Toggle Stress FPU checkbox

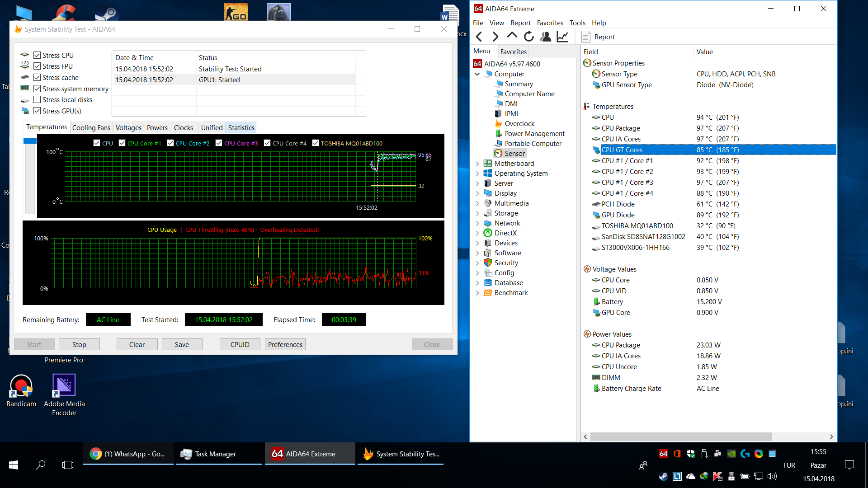[37, 66]
